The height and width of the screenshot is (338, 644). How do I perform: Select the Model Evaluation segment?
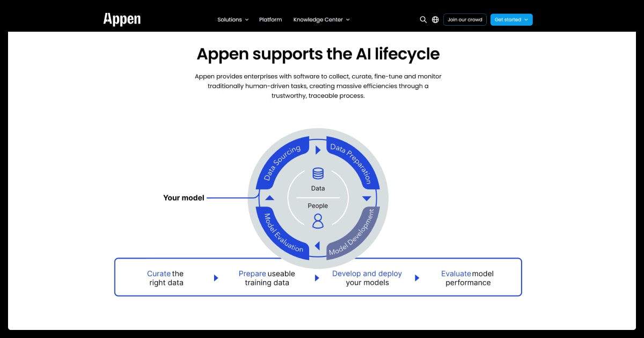click(282, 234)
